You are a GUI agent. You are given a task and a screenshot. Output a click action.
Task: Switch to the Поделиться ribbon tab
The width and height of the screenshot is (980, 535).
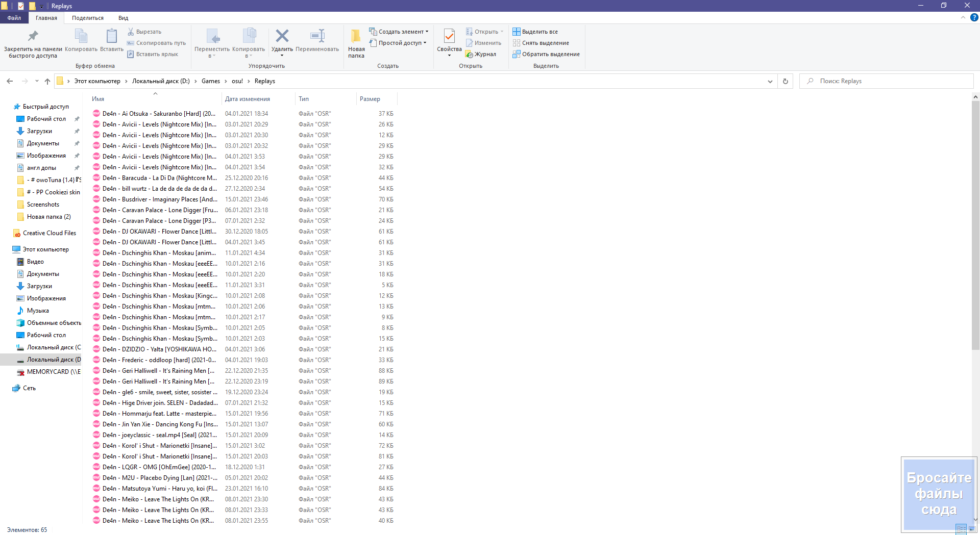[x=88, y=18]
